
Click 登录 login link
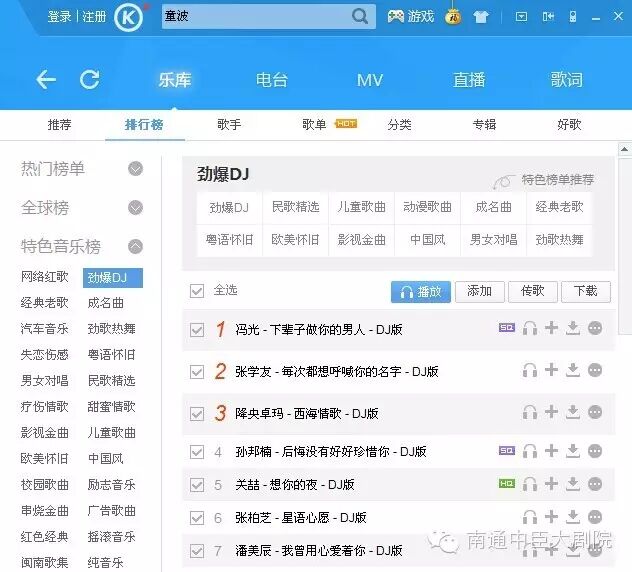pos(59,17)
